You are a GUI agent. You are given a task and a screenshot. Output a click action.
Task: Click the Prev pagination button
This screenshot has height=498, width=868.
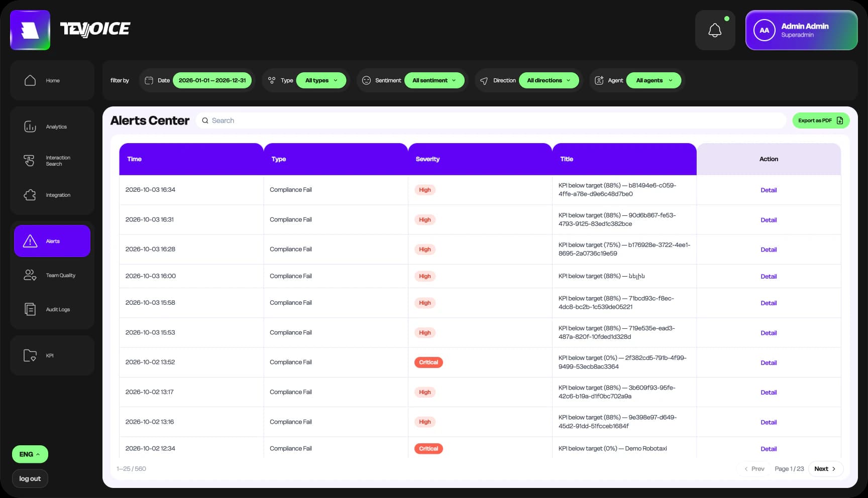click(754, 469)
